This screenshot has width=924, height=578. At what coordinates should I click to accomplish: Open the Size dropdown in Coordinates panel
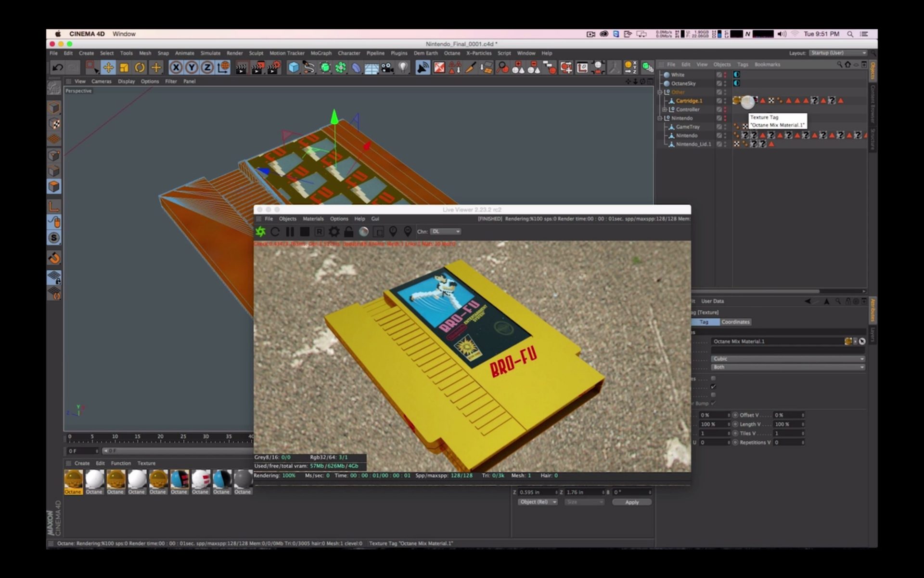(x=584, y=502)
